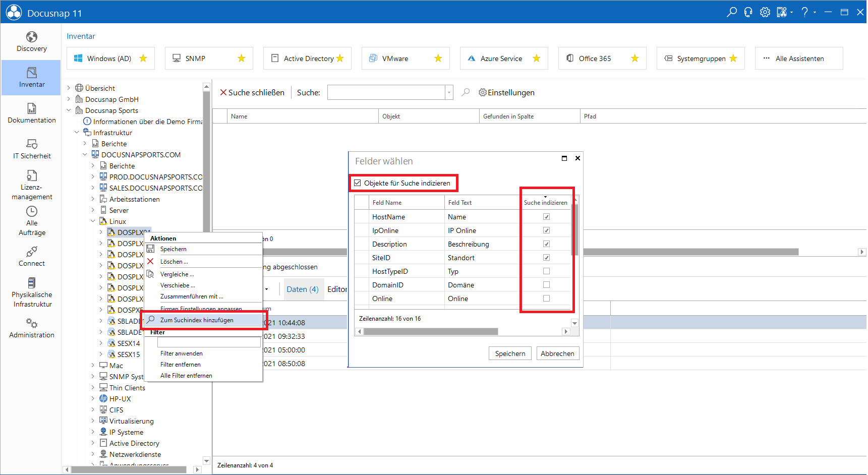Viewport: 868px width, 475px height.
Task: Click horizontal scrollbar in Felder wählen dialog
Action: pos(431,331)
